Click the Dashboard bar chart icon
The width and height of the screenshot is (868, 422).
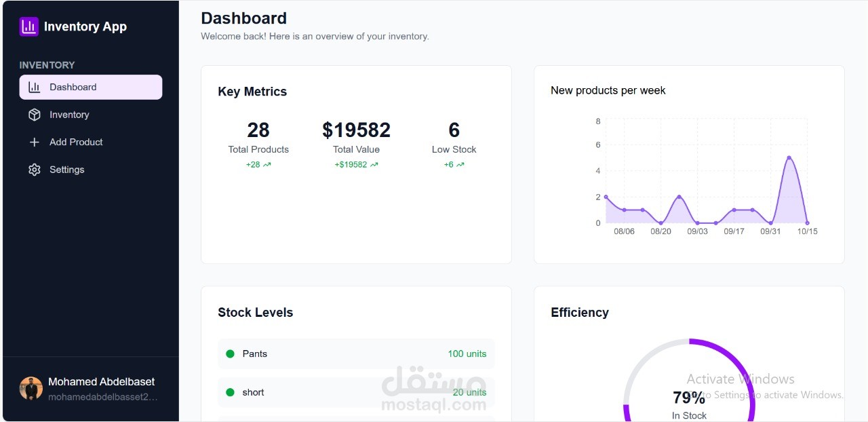[35, 87]
